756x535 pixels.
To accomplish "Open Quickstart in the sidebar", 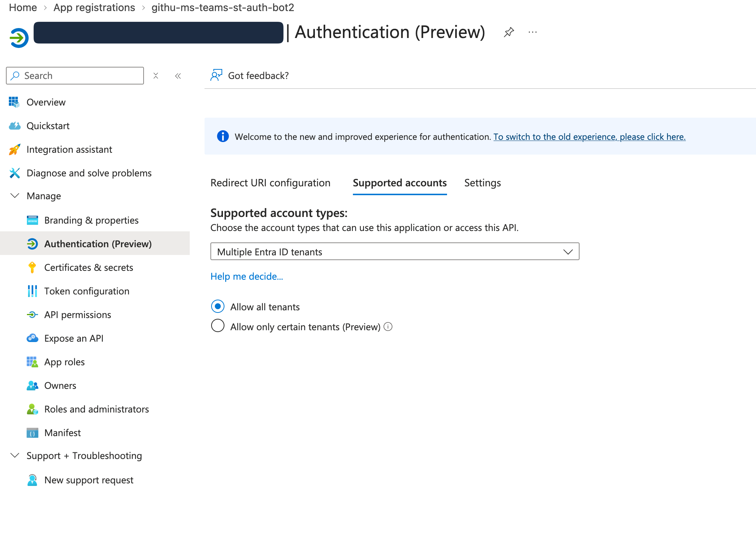I will pyautogui.click(x=95, y=126).
